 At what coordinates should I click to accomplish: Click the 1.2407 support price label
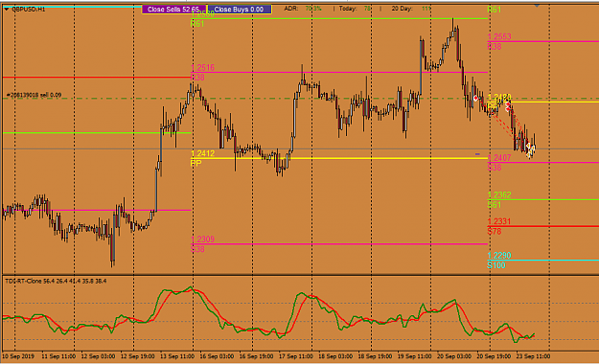[499, 158]
